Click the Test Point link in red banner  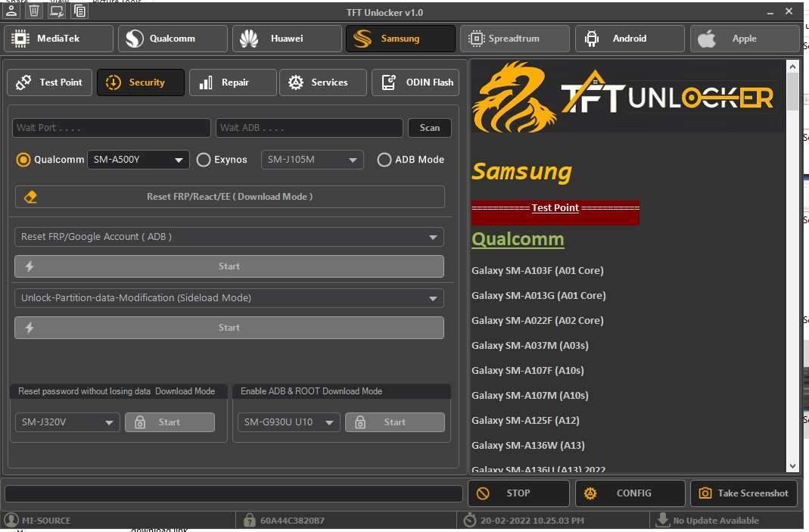tap(555, 208)
